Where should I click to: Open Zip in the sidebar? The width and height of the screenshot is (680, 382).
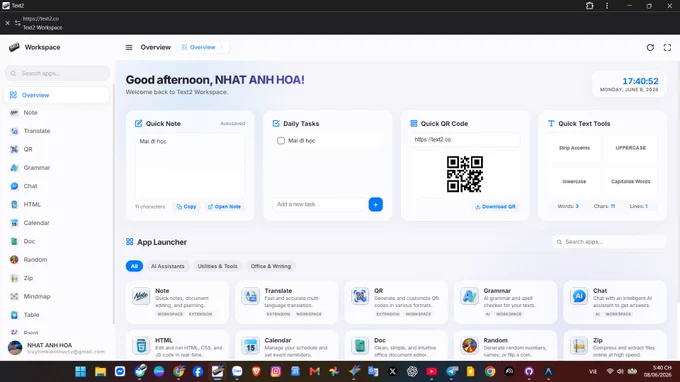point(56,278)
